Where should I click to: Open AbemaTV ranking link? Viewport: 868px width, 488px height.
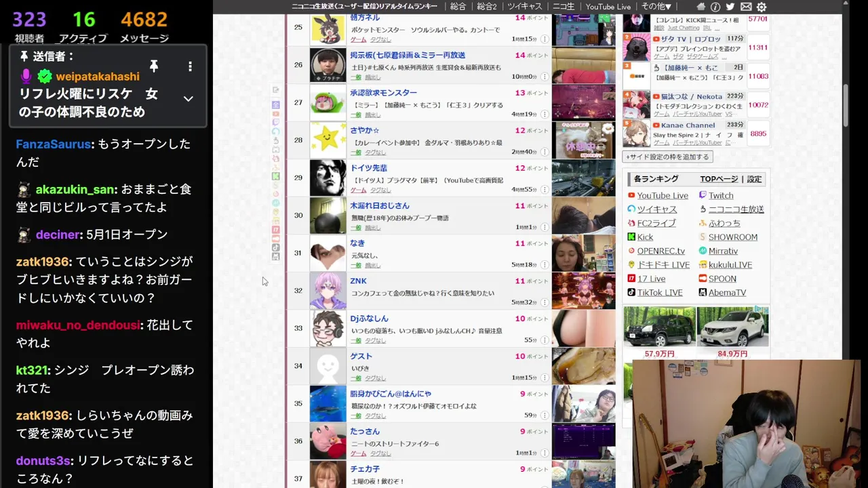coord(727,293)
